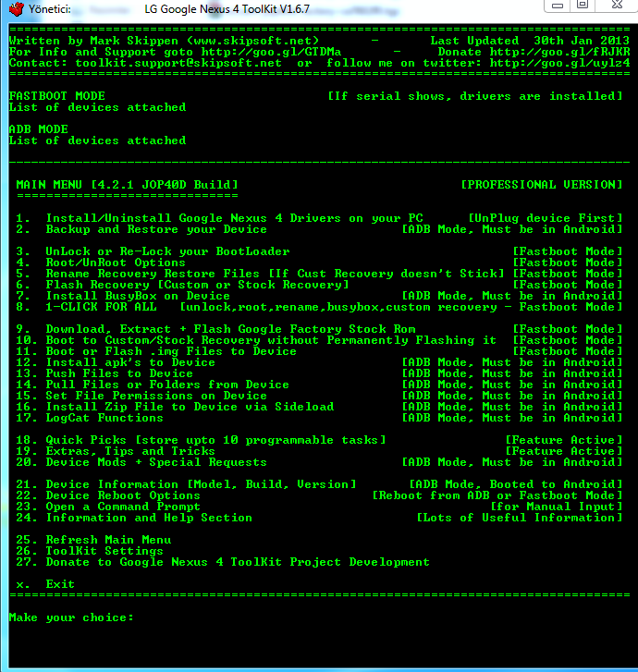Click 'Last Updated 30th Jan 2013' text
This screenshot has width=638, height=672.
[x=530, y=41]
